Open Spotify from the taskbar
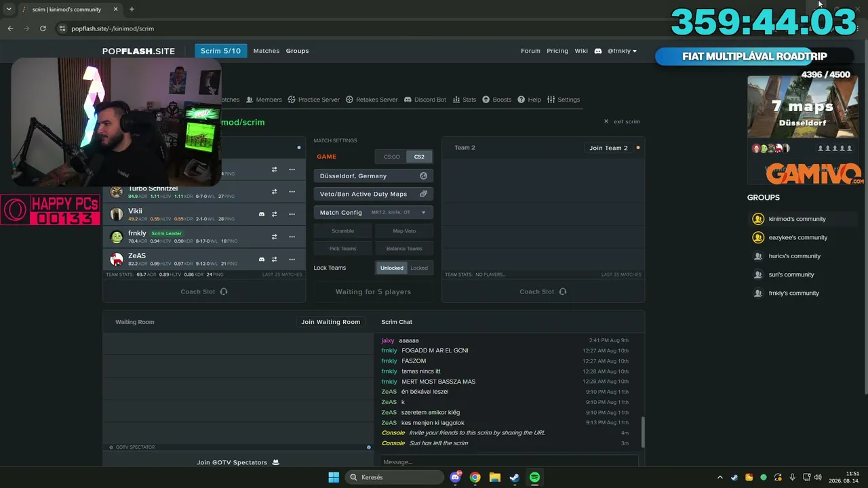 tap(534, 477)
